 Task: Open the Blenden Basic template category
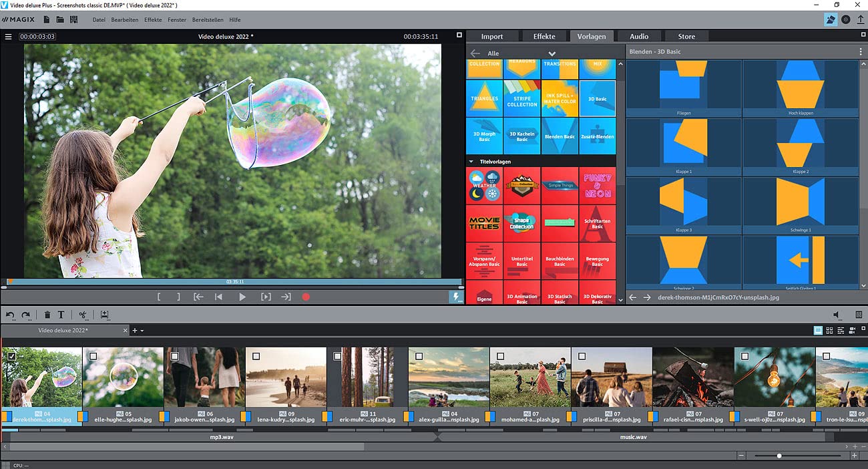[560, 136]
